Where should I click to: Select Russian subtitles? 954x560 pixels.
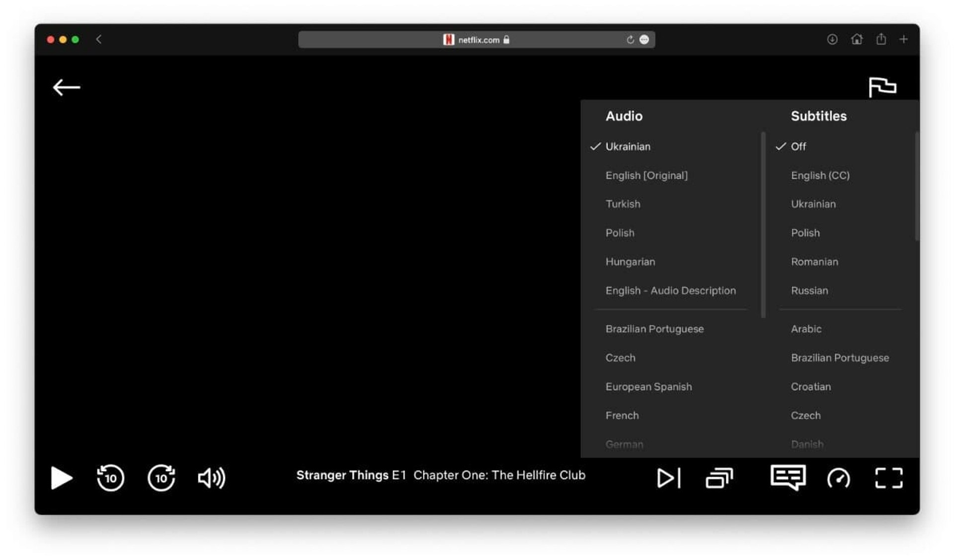pyautogui.click(x=809, y=290)
